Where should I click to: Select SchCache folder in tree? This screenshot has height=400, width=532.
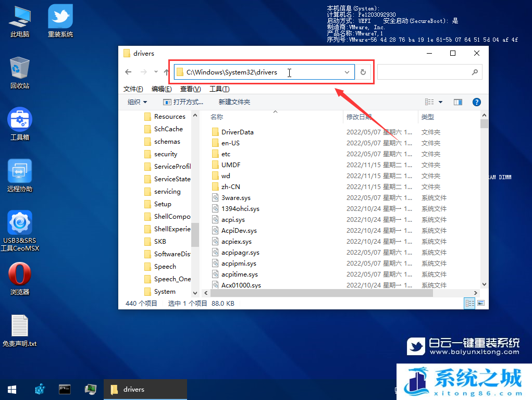coord(164,129)
